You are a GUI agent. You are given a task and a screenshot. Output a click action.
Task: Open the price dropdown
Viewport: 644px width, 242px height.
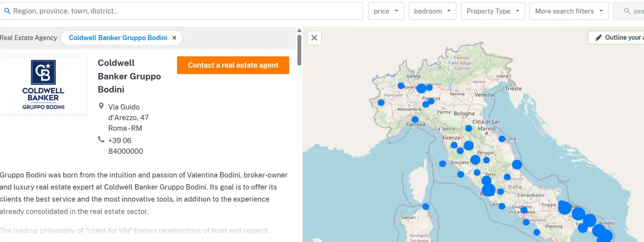pyautogui.click(x=386, y=11)
